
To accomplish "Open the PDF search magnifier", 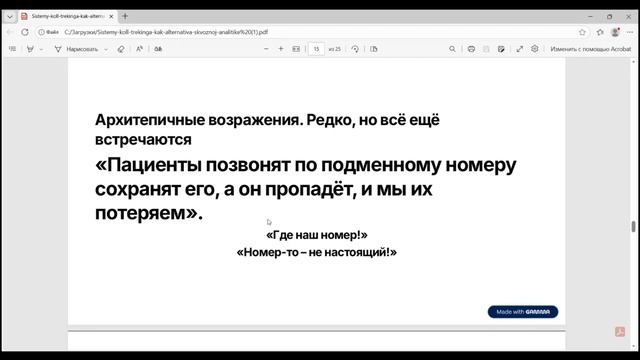I will (452, 49).
